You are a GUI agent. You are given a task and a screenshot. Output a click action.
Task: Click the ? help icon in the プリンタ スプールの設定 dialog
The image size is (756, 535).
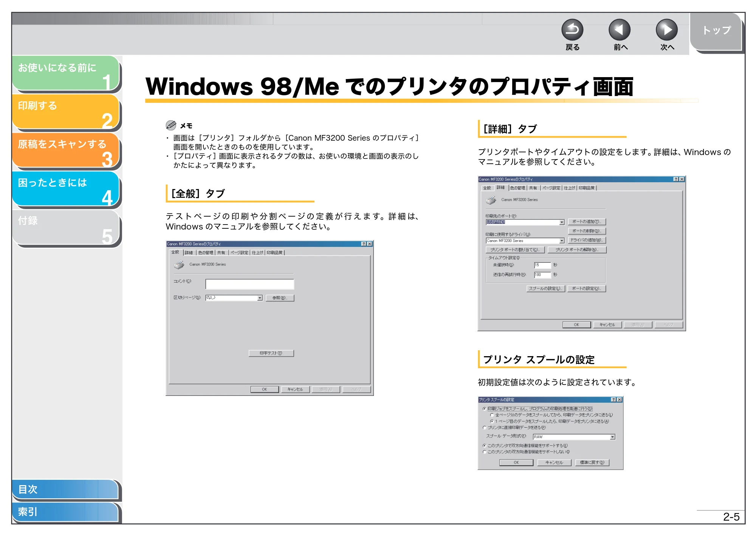[x=613, y=400]
